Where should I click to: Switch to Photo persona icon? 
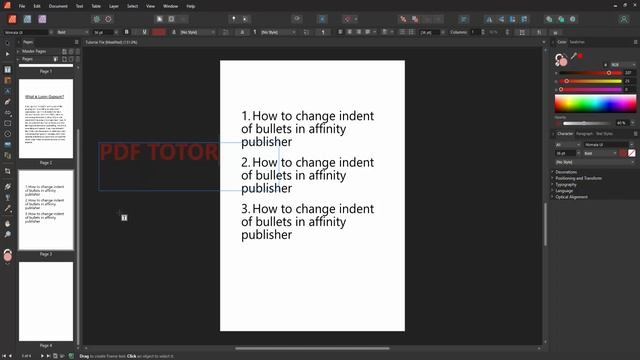coord(42,19)
